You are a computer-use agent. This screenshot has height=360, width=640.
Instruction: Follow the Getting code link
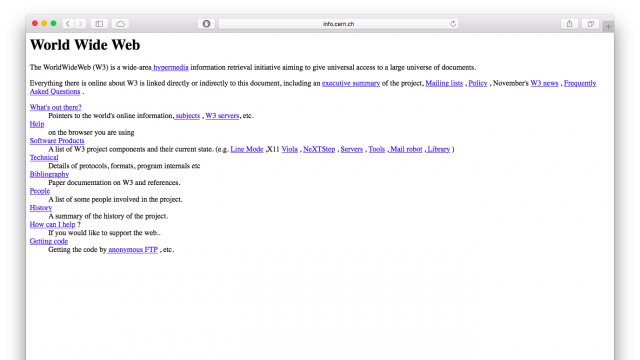[x=49, y=241]
